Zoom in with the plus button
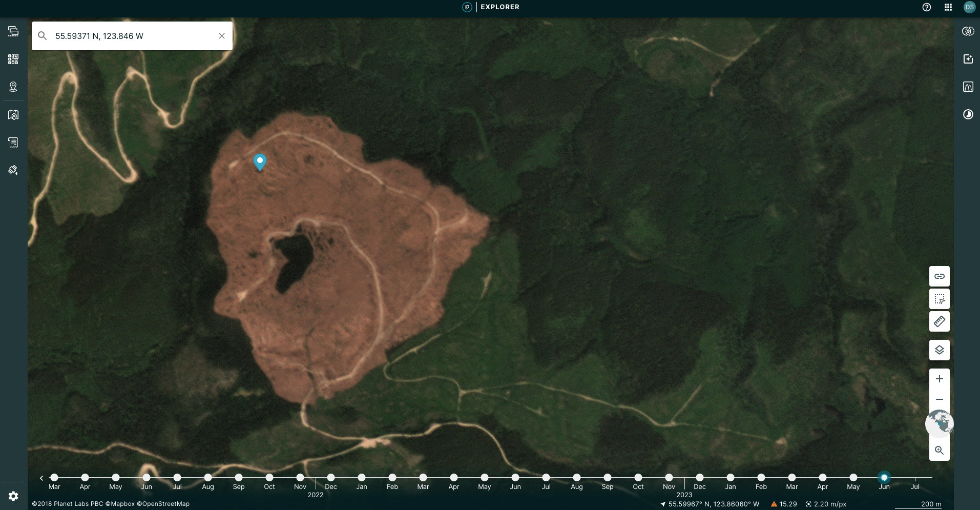Image resolution: width=980 pixels, height=510 pixels. (x=940, y=379)
